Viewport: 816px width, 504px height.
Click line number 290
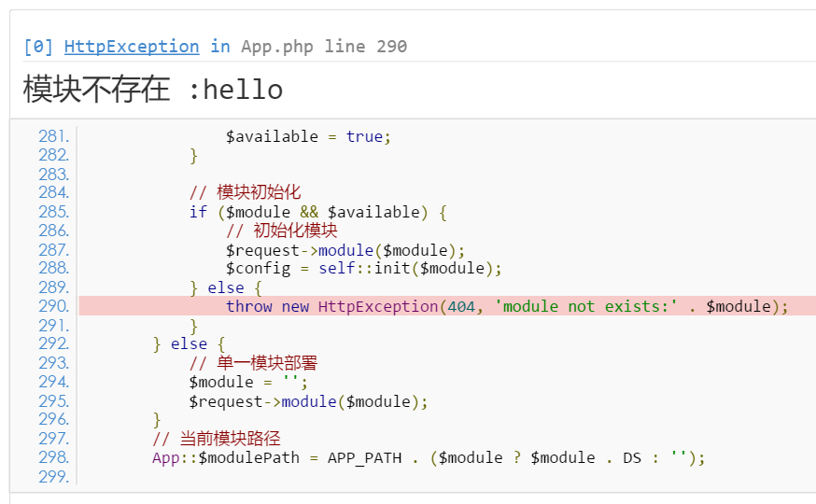coord(53,306)
